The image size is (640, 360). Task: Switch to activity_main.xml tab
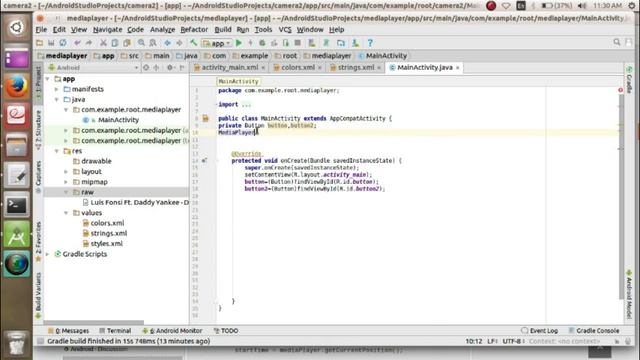pos(230,67)
